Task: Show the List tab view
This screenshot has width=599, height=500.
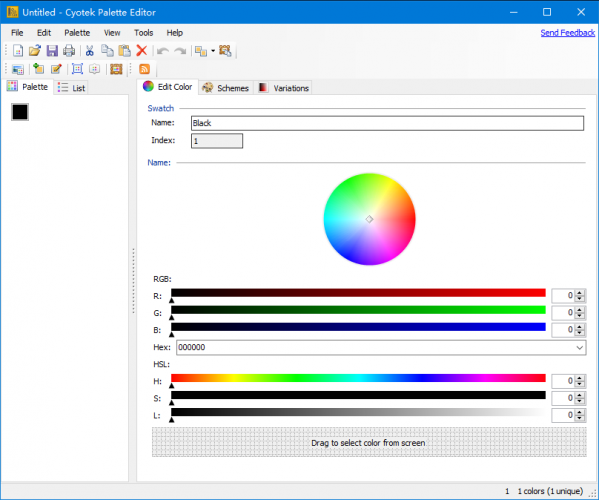Action: (71, 88)
